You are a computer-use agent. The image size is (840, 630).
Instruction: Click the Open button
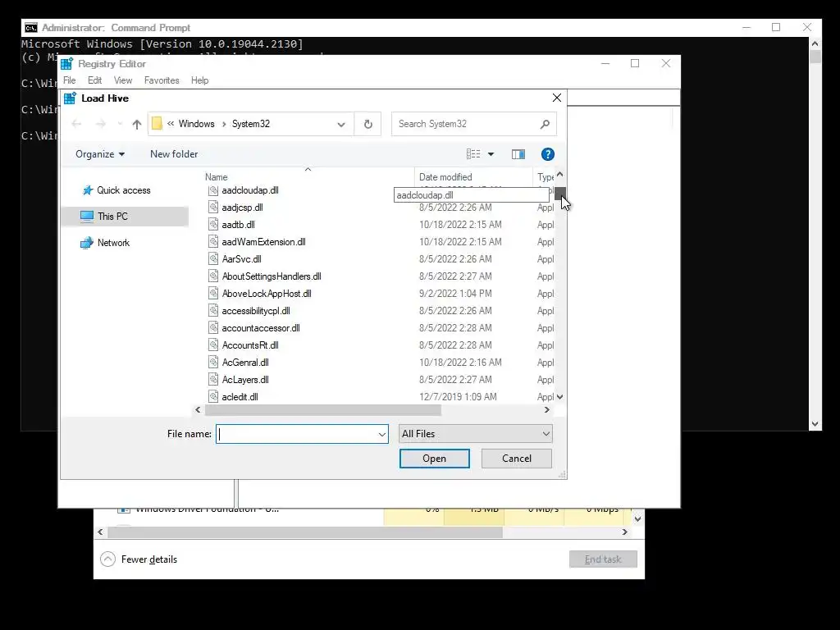click(435, 459)
